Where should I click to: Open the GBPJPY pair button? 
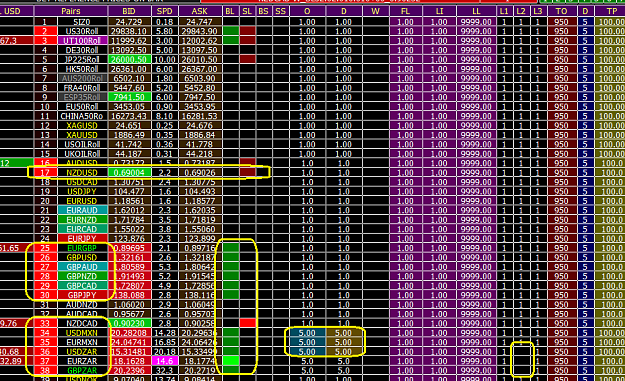82,295
